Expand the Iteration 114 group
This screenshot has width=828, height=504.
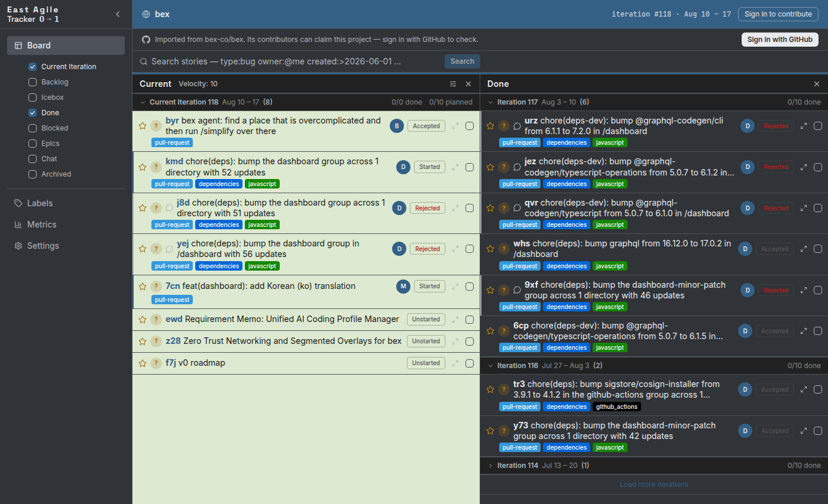[490, 466]
